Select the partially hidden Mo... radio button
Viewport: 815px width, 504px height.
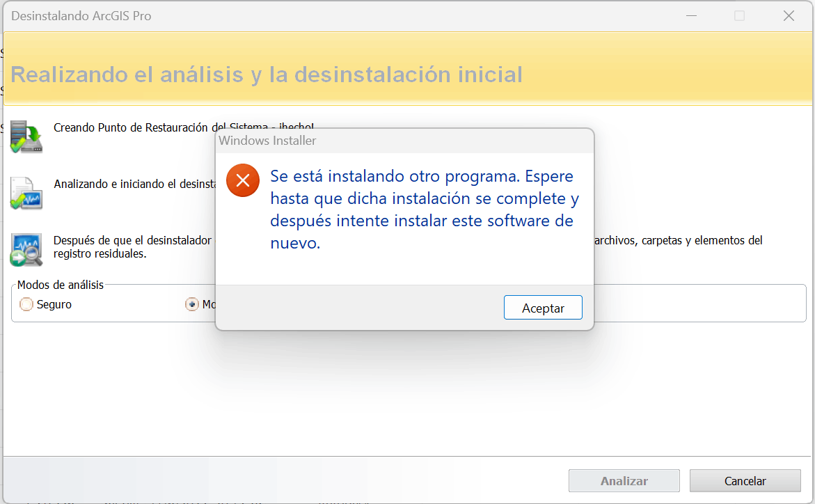click(x=192, y=304)
